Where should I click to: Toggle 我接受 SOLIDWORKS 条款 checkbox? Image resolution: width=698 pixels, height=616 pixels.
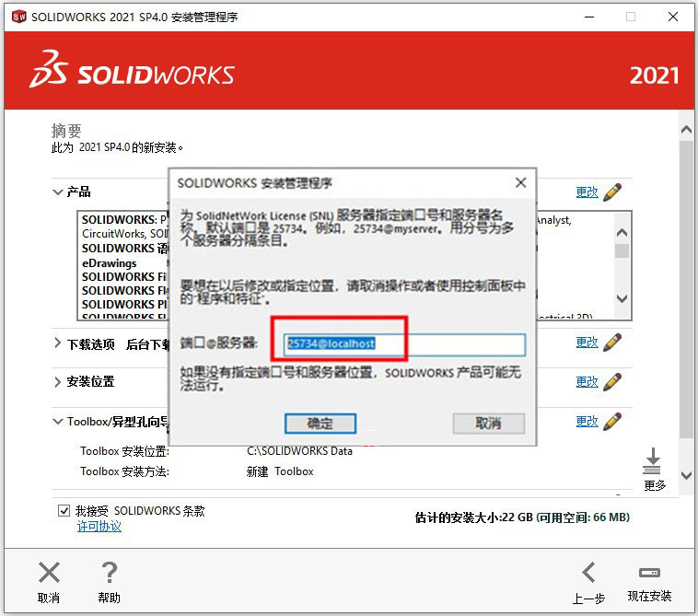point(64,510)
